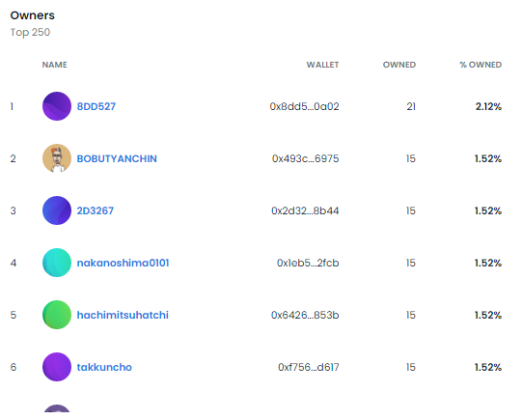
Task: Open owner link 8DD527
Action: pyautogui.click(x=96, y=106)
